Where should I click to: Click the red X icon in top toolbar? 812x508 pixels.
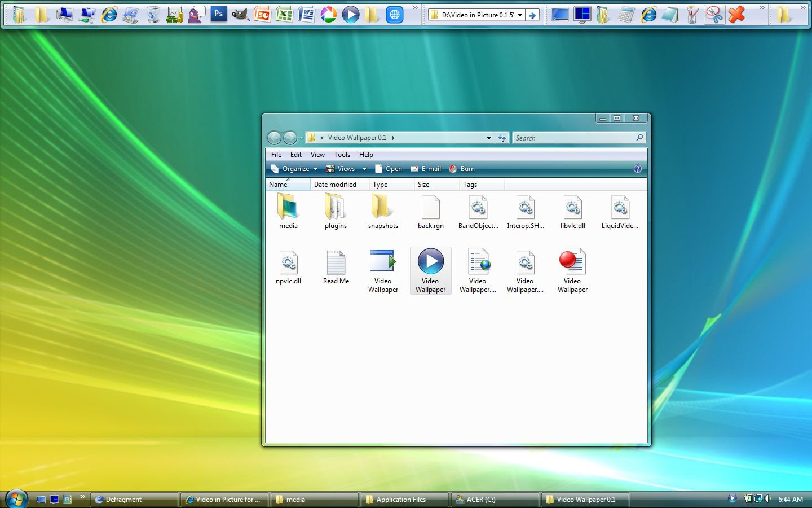pyautogui.click(x=736, y=15)
